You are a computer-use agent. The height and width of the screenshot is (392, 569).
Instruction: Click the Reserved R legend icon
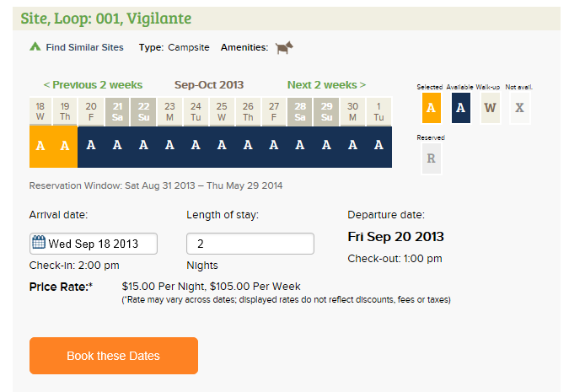(x=431, y=158)
